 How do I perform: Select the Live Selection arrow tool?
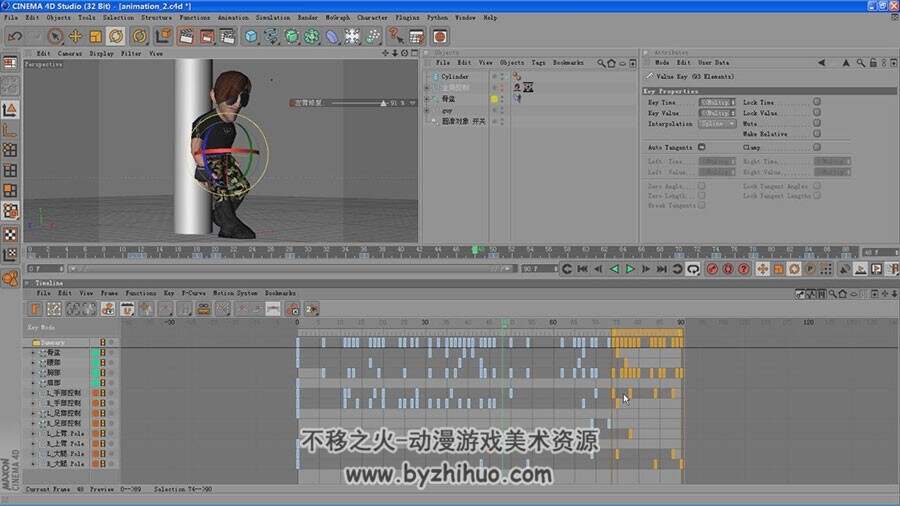pyautogui.click(x=55, y=37)
